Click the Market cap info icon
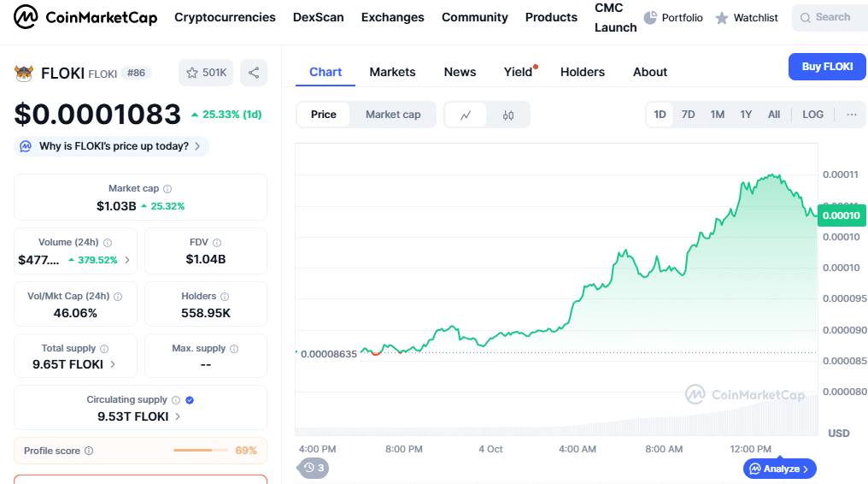The image size is (868, 484). coord(167,189)
